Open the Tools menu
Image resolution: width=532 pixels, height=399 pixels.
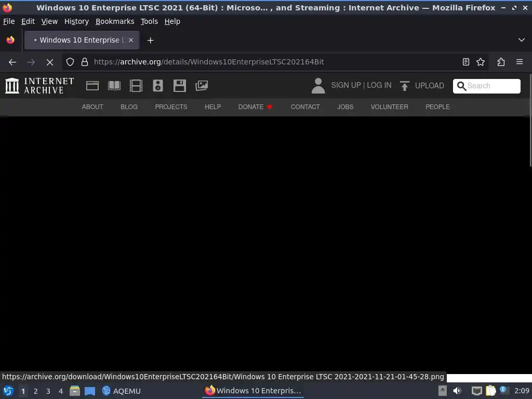pos(149,21)
